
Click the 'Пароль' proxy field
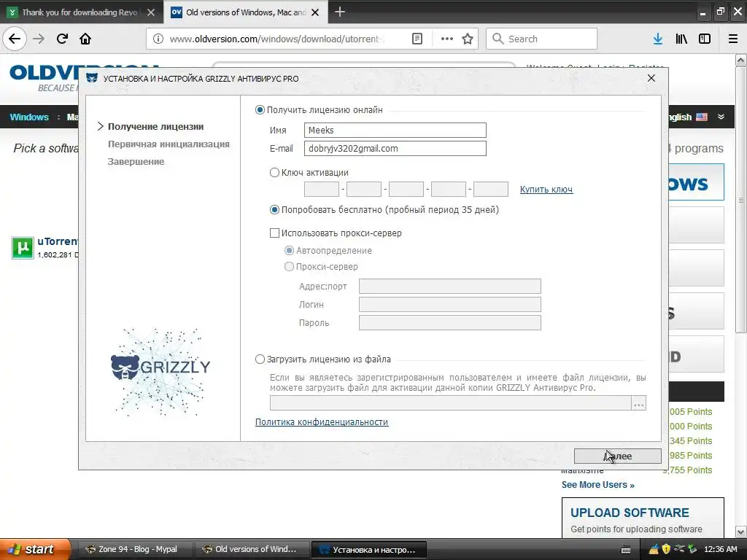point(449,322)
